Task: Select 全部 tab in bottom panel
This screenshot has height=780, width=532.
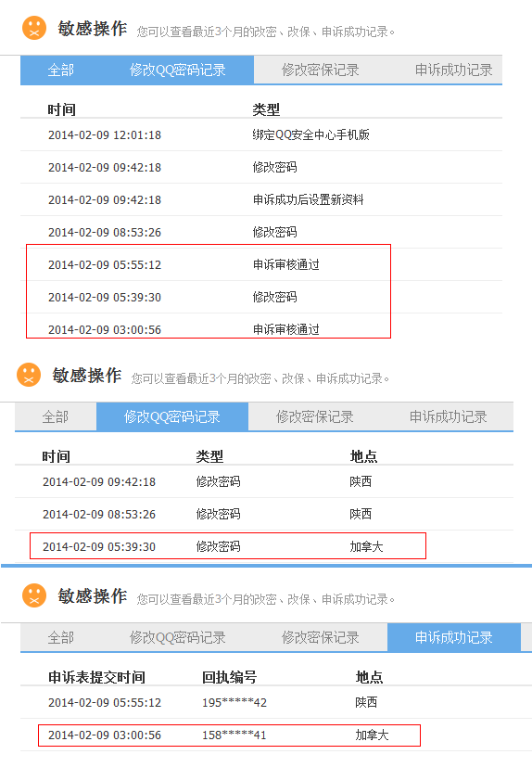Action: coord(60,637)
